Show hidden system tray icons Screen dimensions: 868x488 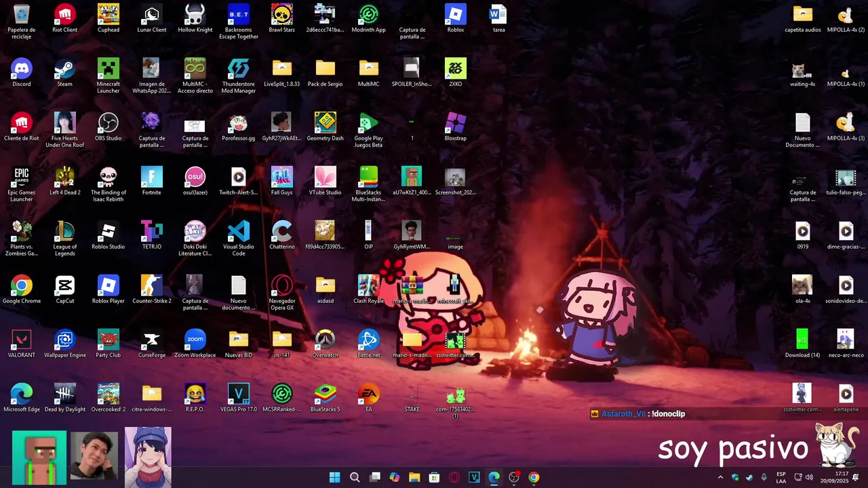click(720, 477)
